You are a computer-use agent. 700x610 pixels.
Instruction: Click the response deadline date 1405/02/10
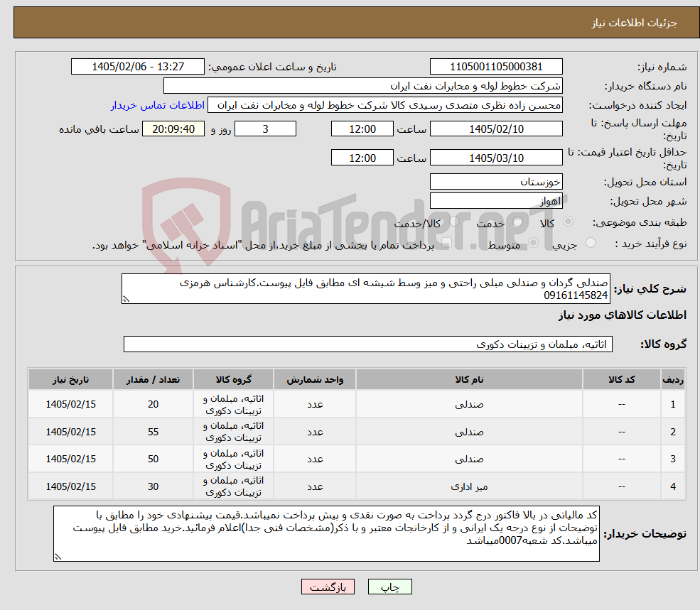click(496, 129)
